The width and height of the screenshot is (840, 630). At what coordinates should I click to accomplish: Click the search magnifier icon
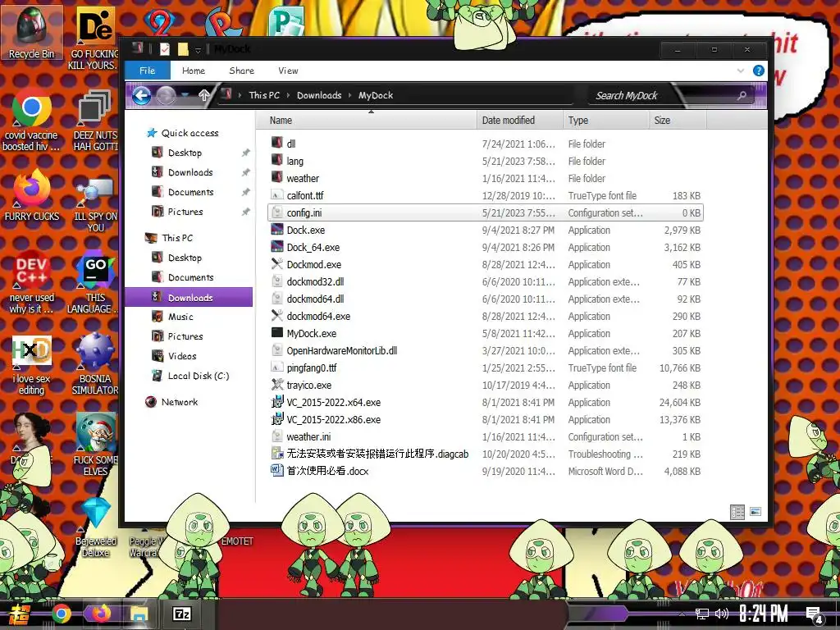(742, 95)
